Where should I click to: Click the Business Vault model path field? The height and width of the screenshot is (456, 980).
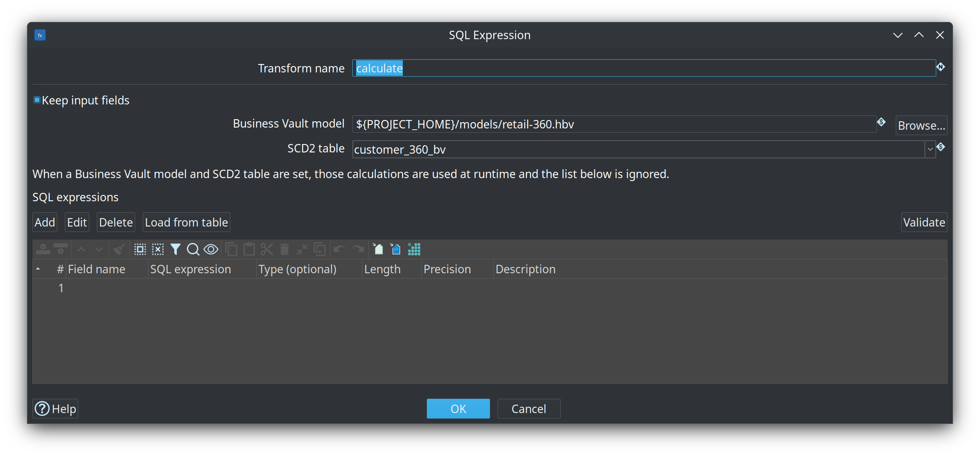point(614,124)
